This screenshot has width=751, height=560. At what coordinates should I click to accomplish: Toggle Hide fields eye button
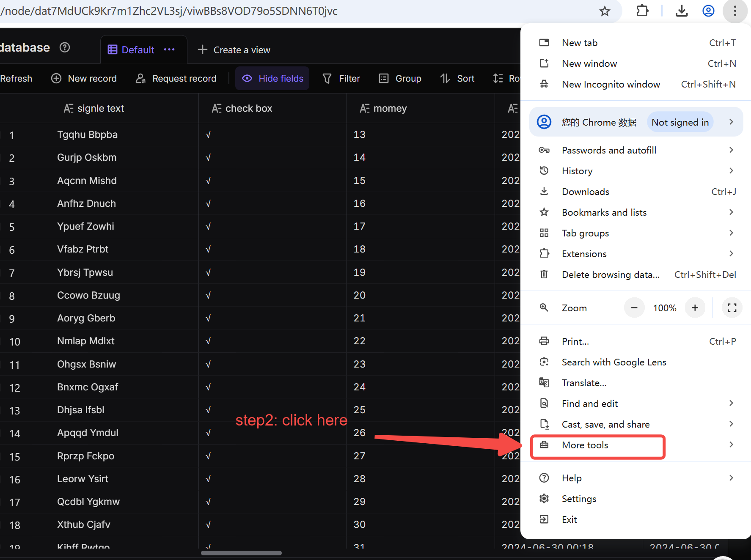(272, 78)
